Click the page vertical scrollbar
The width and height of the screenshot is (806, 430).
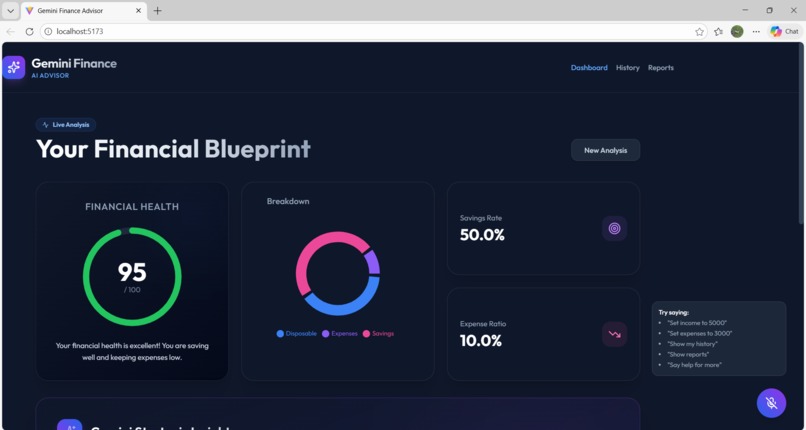click(802, 134)
